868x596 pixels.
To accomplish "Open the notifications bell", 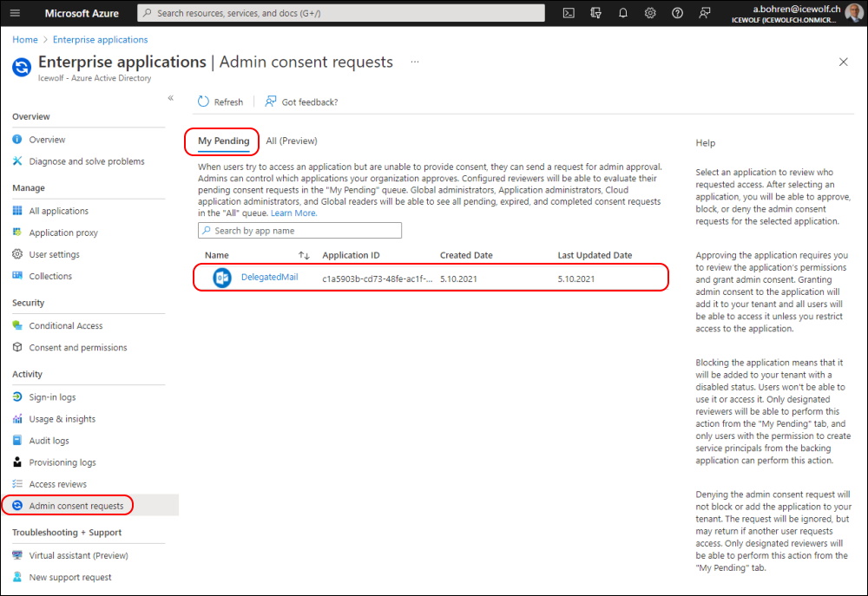I will point(622,13).
